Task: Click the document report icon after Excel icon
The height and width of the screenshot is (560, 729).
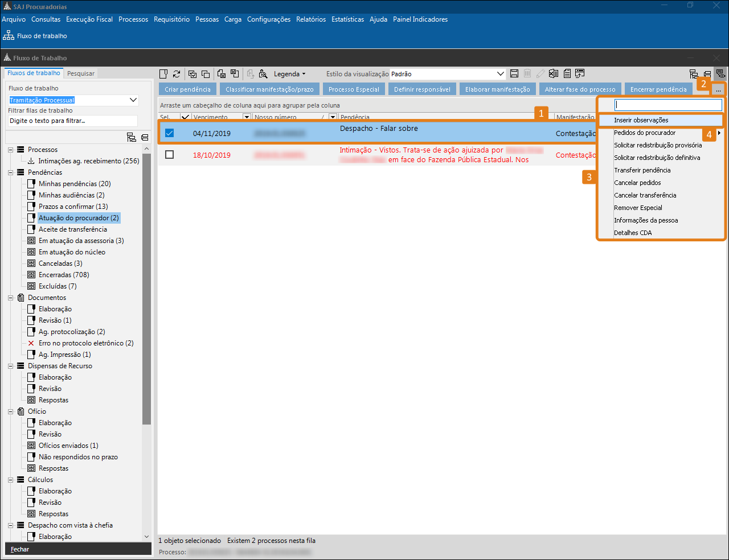Action: (x=567, y=73)
